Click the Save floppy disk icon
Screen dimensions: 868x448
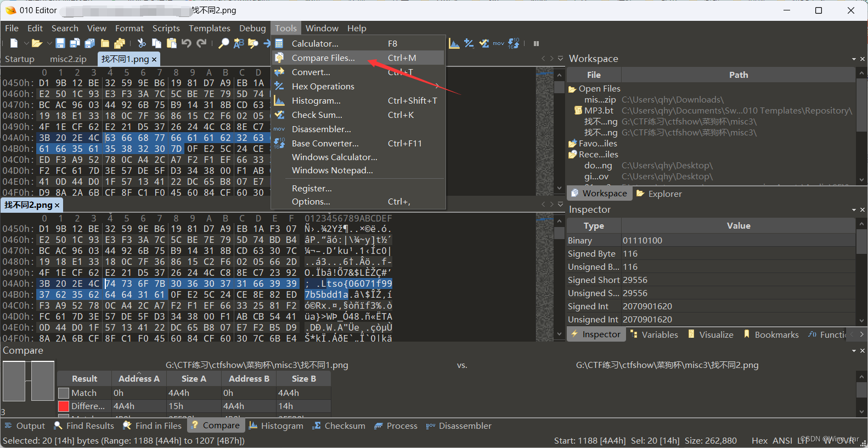pos(60,43)
